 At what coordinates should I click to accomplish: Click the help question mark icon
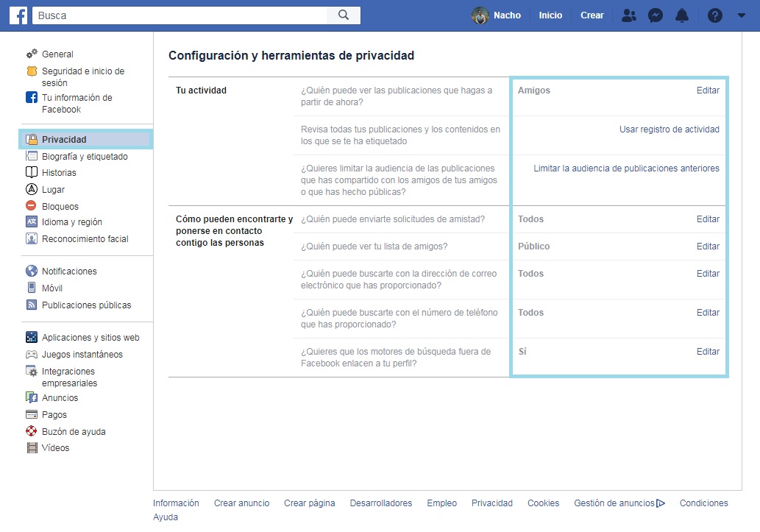tap(715, 15)
